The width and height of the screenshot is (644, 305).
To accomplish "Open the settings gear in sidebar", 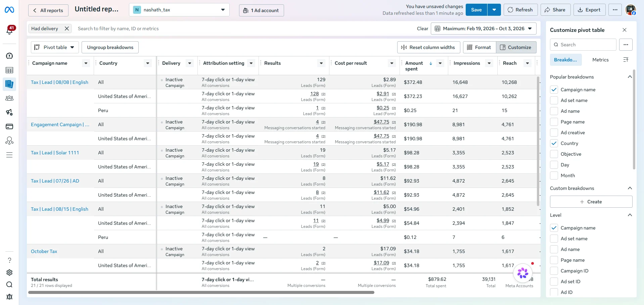I will click(x=9, y=272).
